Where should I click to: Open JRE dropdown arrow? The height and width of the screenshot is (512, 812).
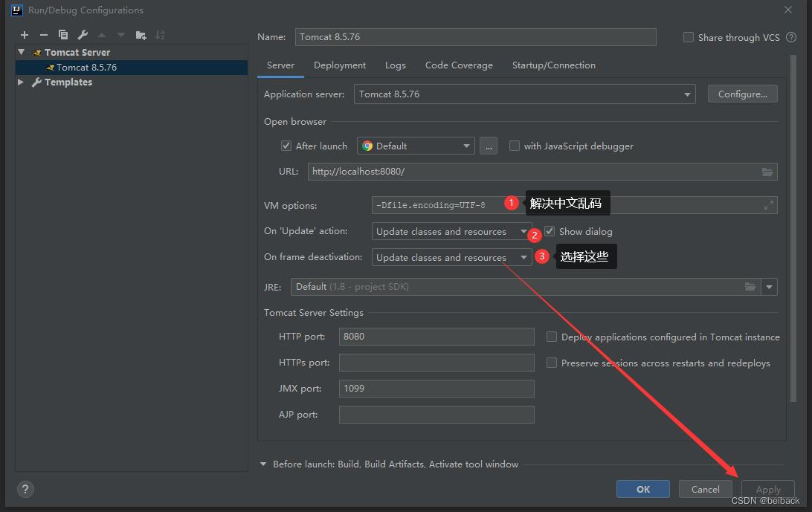(769, 287)
